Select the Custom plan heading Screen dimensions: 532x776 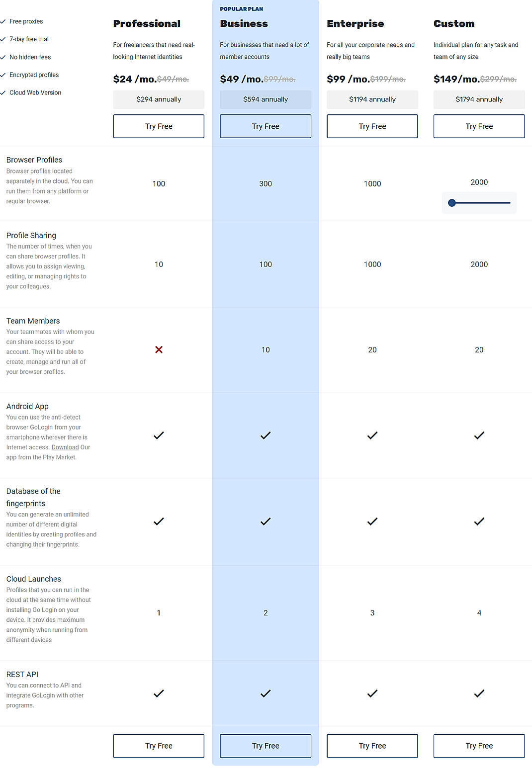pos(454,23)
